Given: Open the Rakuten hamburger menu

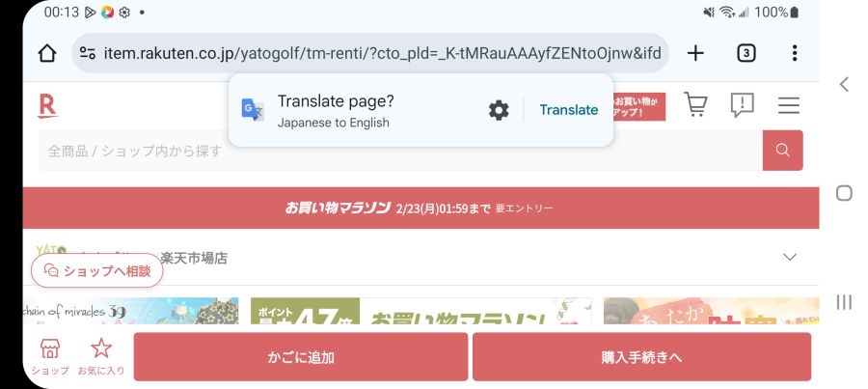Looking at the screenshot, I should tap(788, 105).
